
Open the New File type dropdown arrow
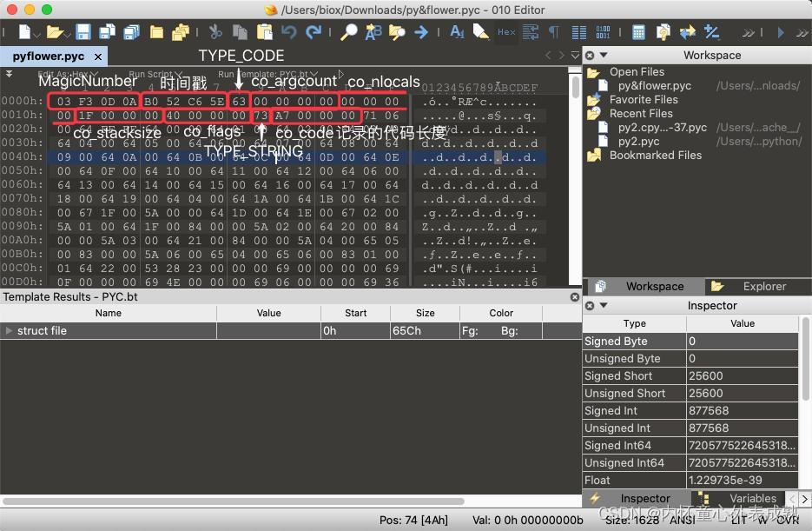click(36, 35)
